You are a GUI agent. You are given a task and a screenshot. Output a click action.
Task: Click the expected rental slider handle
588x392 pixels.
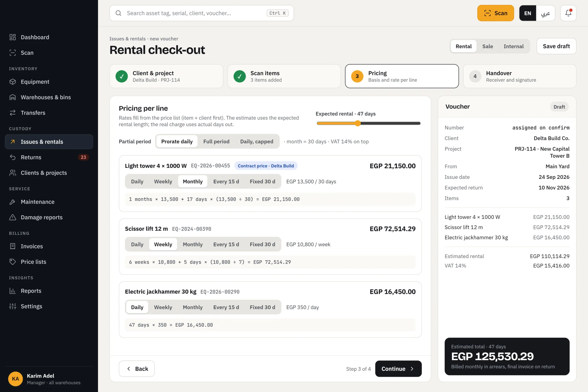pos(358,123)
